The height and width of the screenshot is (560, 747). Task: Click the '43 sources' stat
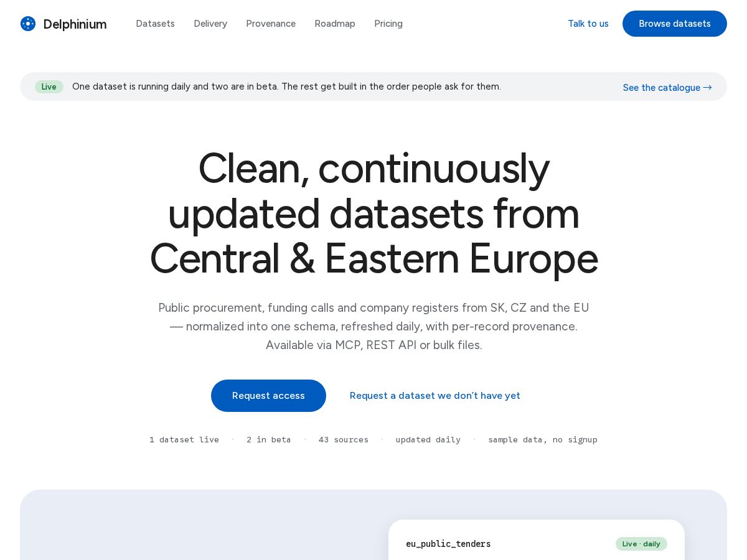click(344, 439)
